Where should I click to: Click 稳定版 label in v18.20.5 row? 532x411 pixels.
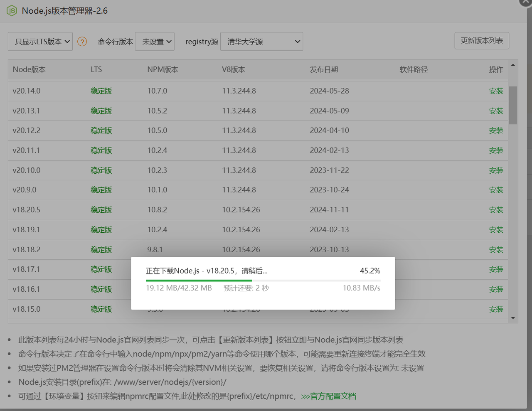[x=101, y=210]
